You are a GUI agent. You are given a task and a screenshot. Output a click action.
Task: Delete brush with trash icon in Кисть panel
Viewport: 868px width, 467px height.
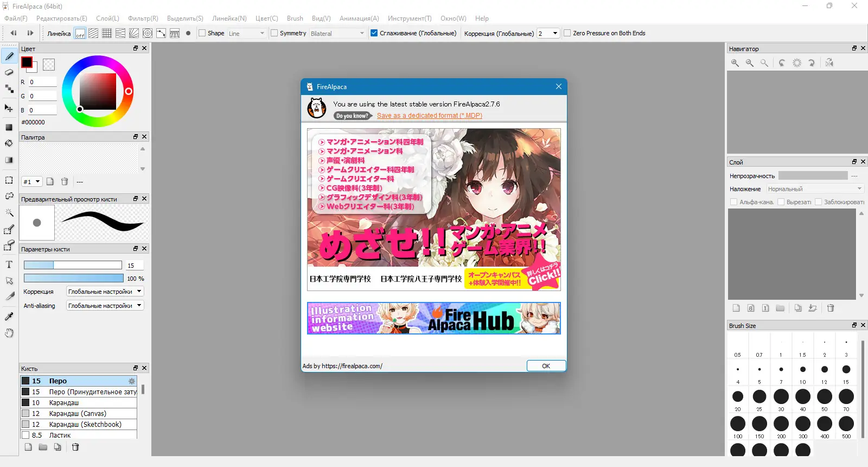coord(75,447)
